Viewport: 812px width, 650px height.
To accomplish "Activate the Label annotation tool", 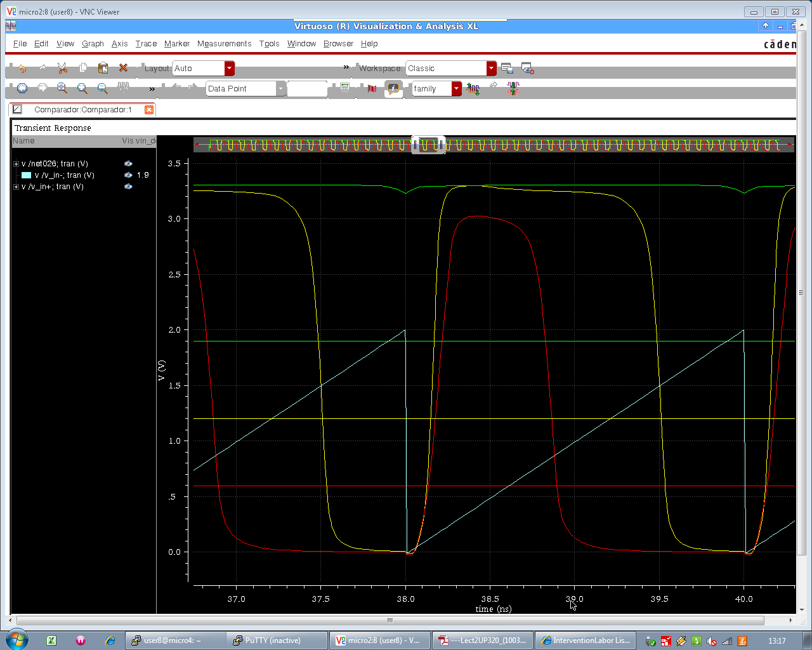I will click(394, 89).
